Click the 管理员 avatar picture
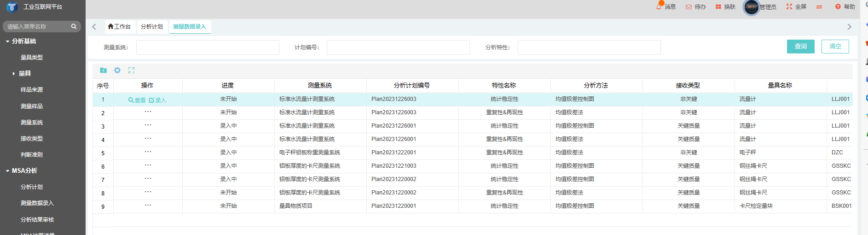Image resolution: width=868 pixels, height=235 pixels. tap(751, 7)
